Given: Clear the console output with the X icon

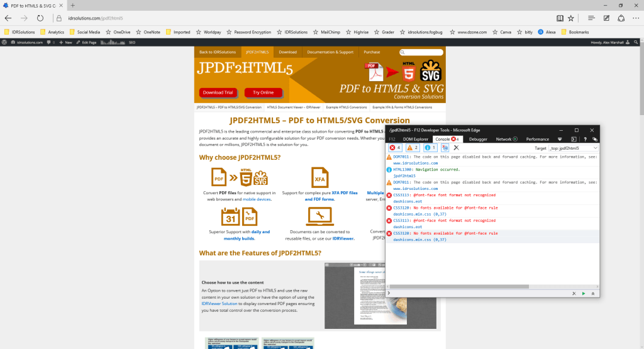Looking at the screenshot, I should [x=457, y=148].
